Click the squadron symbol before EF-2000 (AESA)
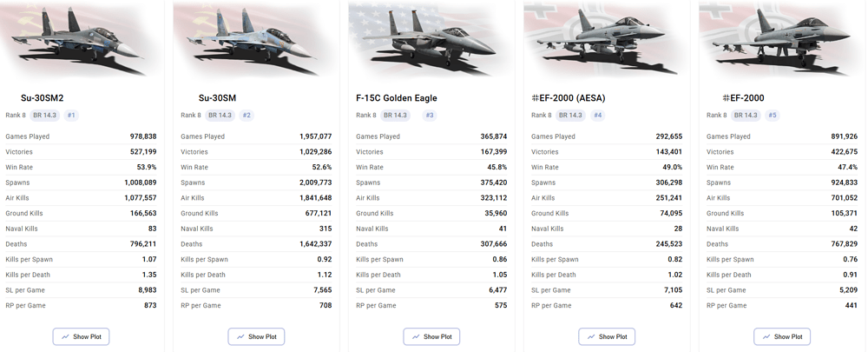Viewport: 868px width, 352px height. (x=535, y=98)
